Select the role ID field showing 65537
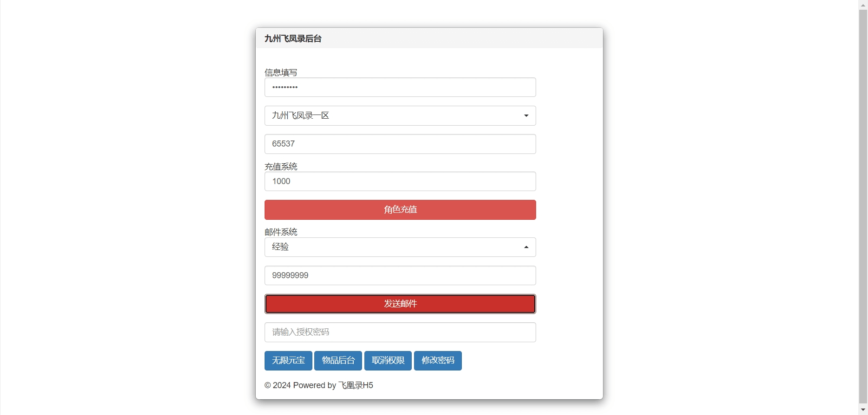This screenshot has height=415, width=868. (x=400, y=144)
